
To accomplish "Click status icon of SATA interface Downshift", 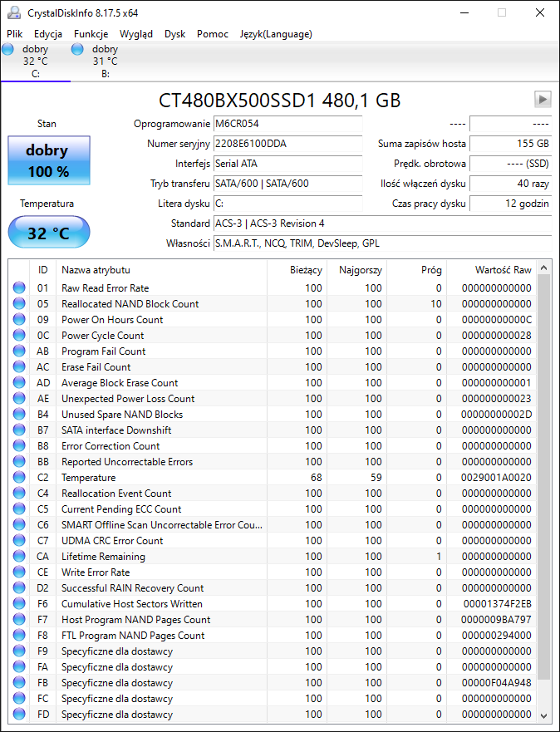I will (19, 430).
